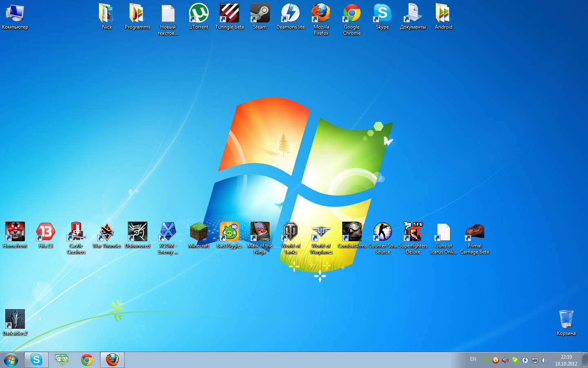The height and width of the screenshot is (368, 588).
Task: Select the Homefront game shortcut
Action: pyautogui.click(x=15, y=235)
